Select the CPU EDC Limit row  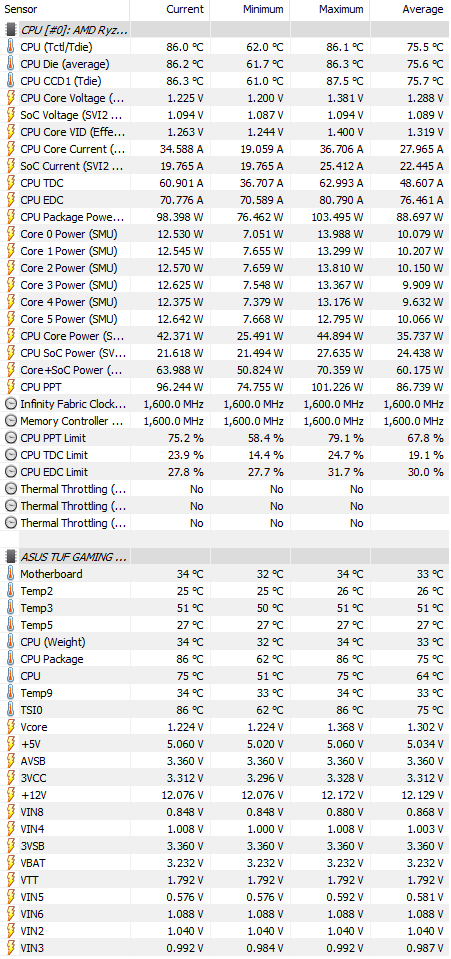[x=225, y=472]
